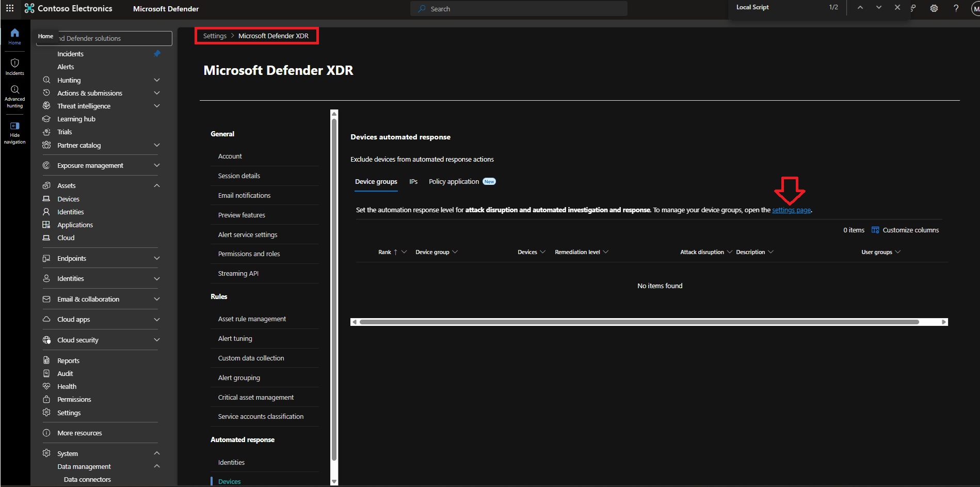
Task: Open Incidents shield icon in left rail
Action: click(14, 63)
